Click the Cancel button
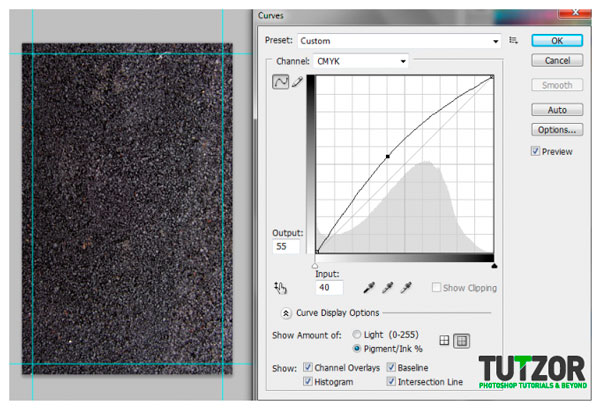Viewport: 600px width, 409px height. [x=557, y=60]
